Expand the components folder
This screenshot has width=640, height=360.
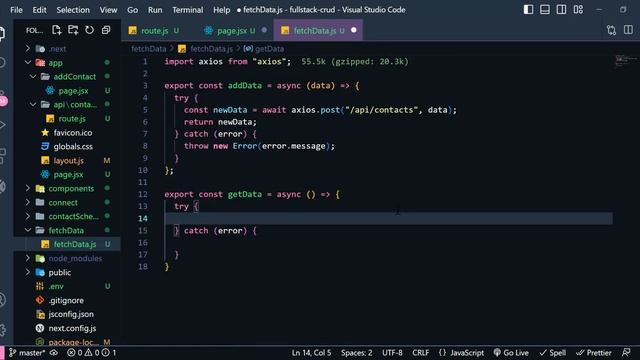(28, 188)
